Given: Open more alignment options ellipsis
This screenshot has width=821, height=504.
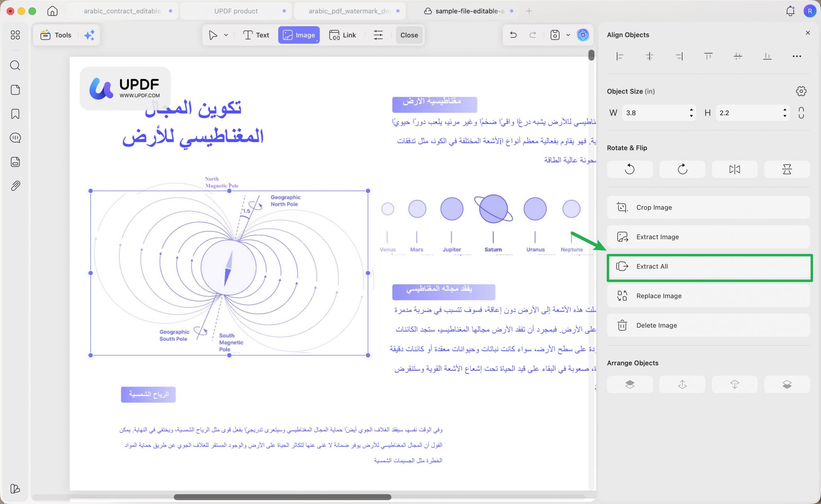Looking at the screenshot, I should pyautogui.click(x=797, y=56).
